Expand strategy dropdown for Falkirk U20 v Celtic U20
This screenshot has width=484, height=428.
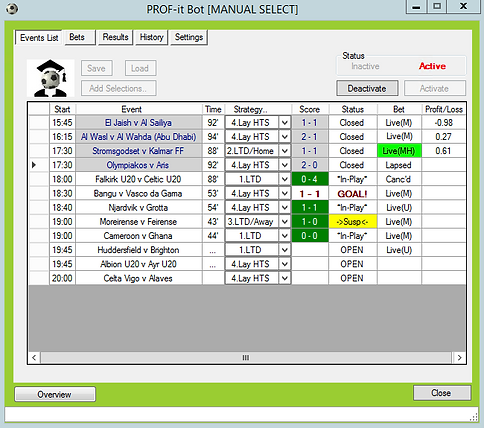284,179
